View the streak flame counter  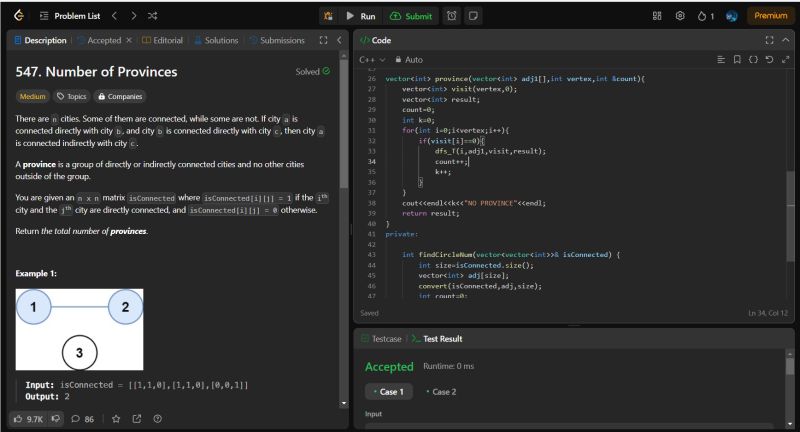pos(706,16)
